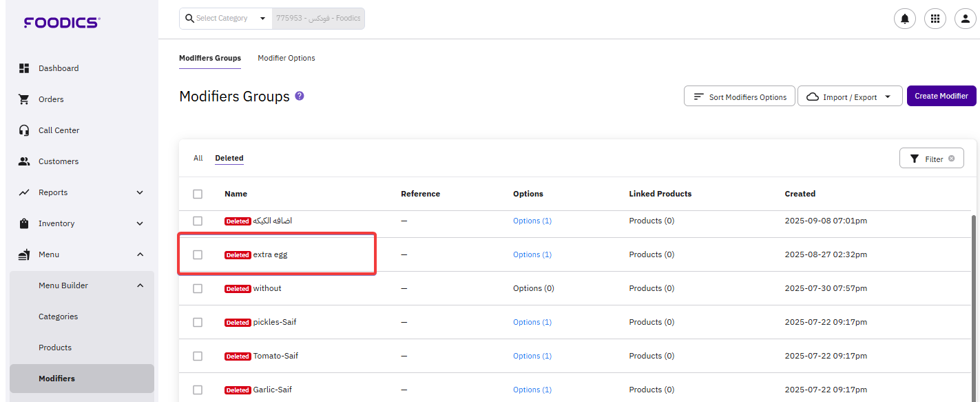This screenshot has width=980, height=402.
Task: Open Orders via the cart icon
Action: pyautogui.click(x=24, y=99)
